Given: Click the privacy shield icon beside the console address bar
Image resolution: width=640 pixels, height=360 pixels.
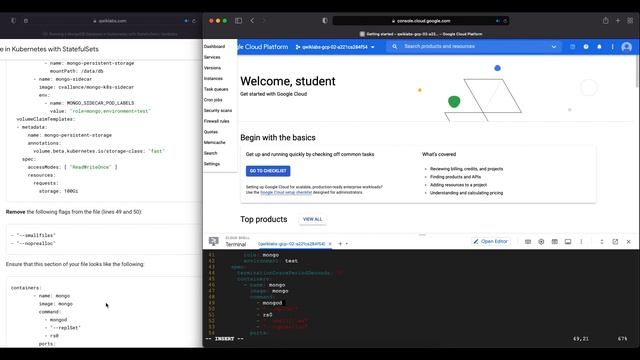Looking at the screenshot, I should (325, 20).
